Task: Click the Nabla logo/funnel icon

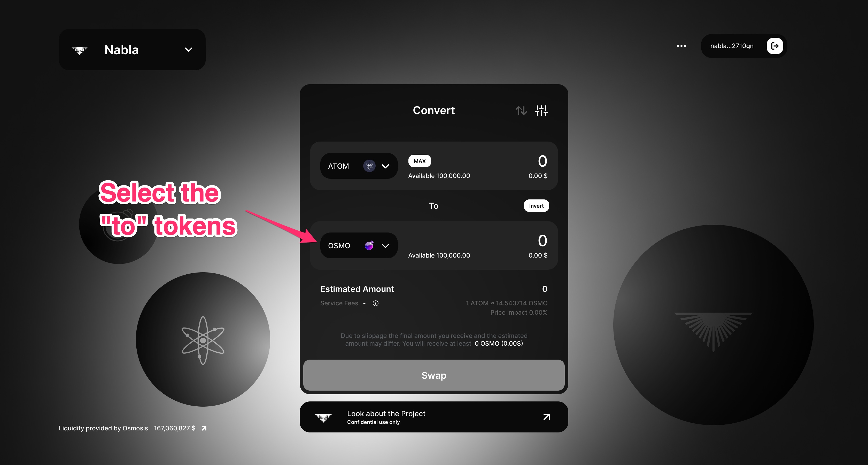Action: pos(80,49)
